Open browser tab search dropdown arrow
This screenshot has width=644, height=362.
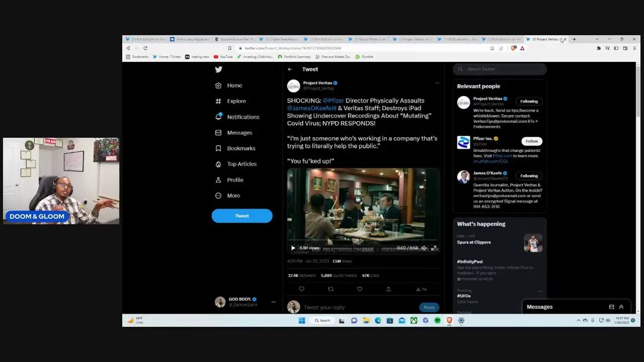[x=597, y=39]
